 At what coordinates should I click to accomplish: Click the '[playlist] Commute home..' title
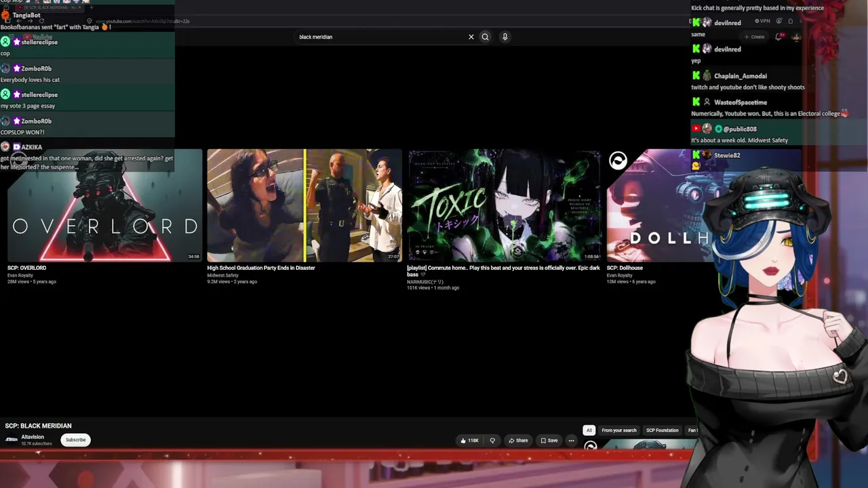point(503,271)
